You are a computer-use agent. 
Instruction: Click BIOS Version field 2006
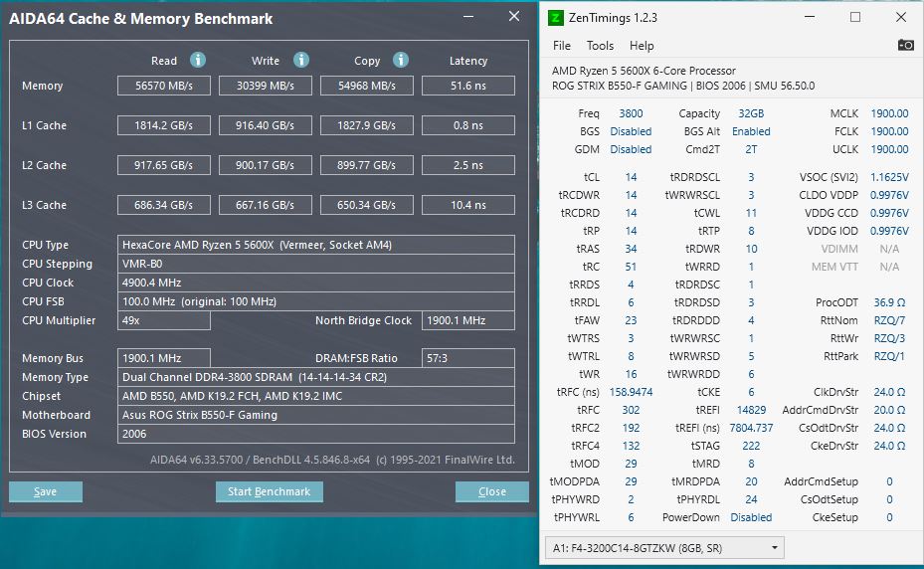click(316, 434)
